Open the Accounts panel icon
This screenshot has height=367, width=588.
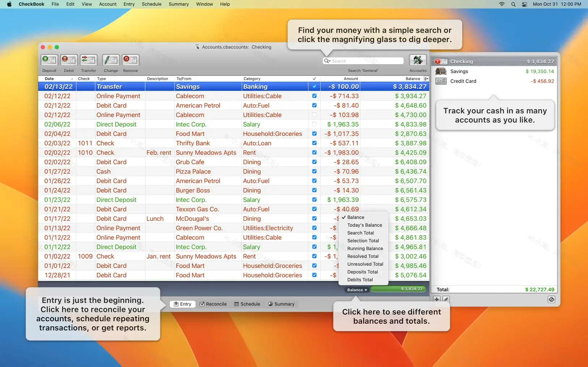tap(418, 60)
